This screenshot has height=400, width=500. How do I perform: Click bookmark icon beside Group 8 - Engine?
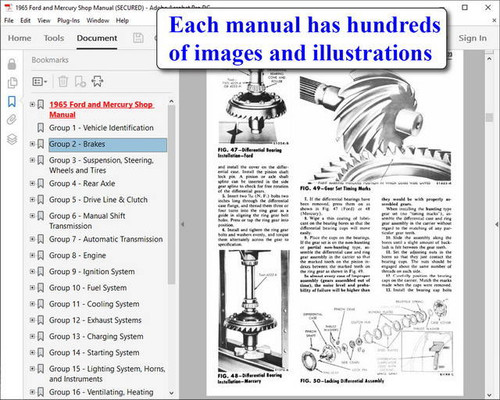(x=41, y=255)
